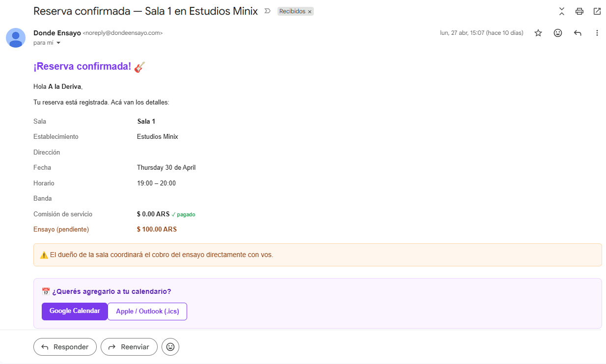Click the warning notice about 'El dueño de la sala'
The image size is (606, 364).
pyautogui.click(x=318, y=255)
